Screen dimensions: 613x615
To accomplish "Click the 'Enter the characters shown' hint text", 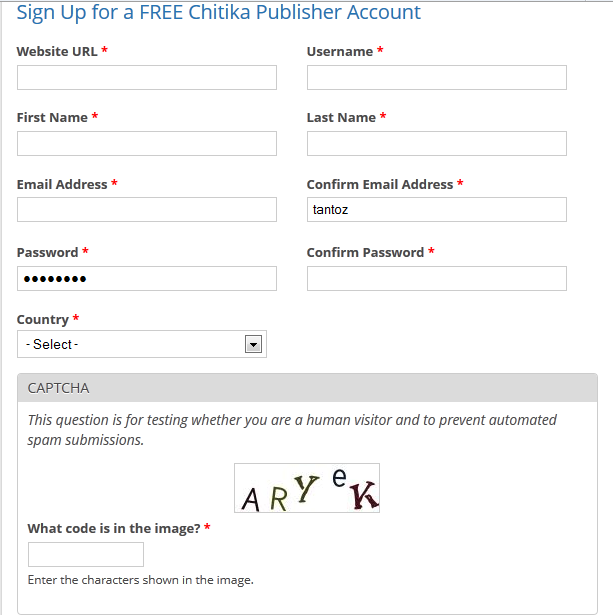I will click(x=141, y=580).
